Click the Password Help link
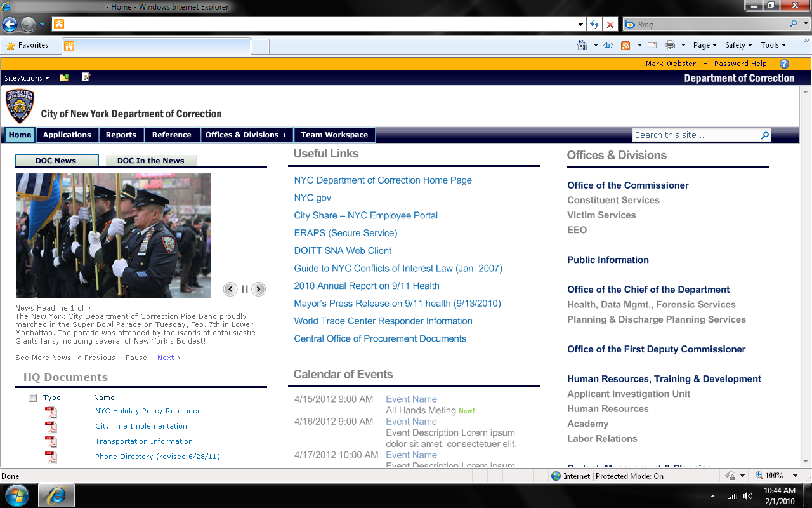Screen dimensions: 812x508 pyautogui.click(x=740, y=63)
